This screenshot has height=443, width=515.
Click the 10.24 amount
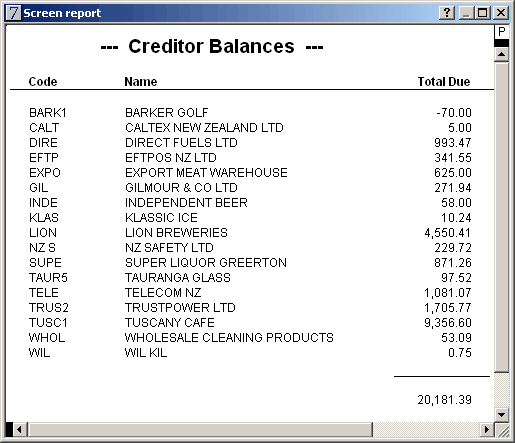456,218
